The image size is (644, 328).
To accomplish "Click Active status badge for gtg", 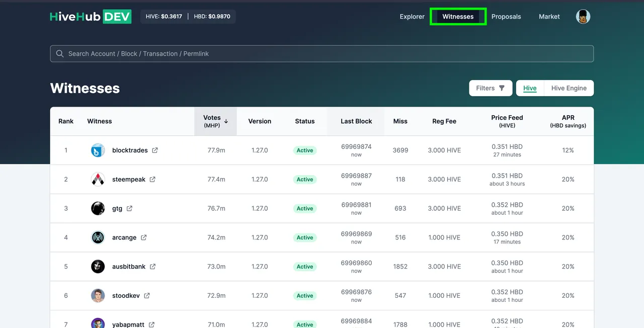I will [305, 208].
